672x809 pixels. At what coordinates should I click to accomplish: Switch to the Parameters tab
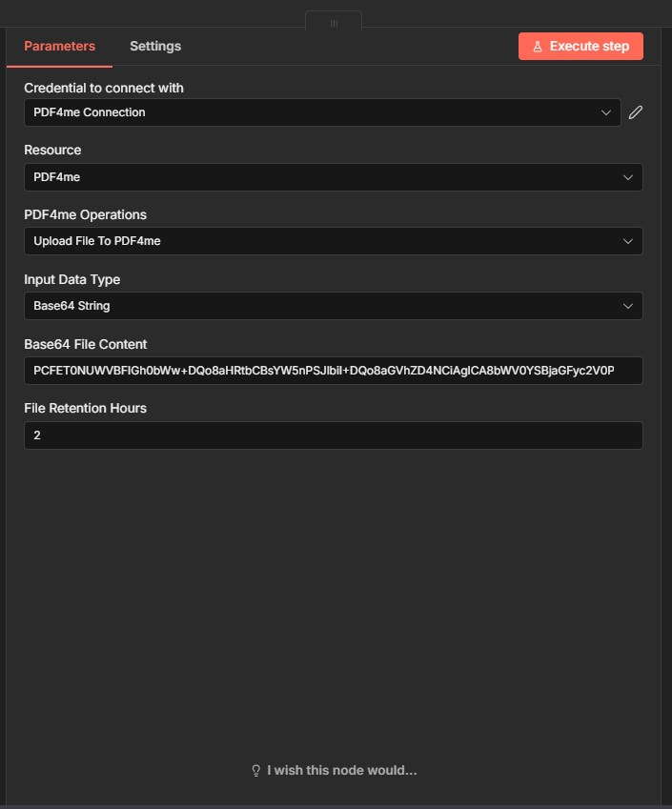[x=59, y=46]
